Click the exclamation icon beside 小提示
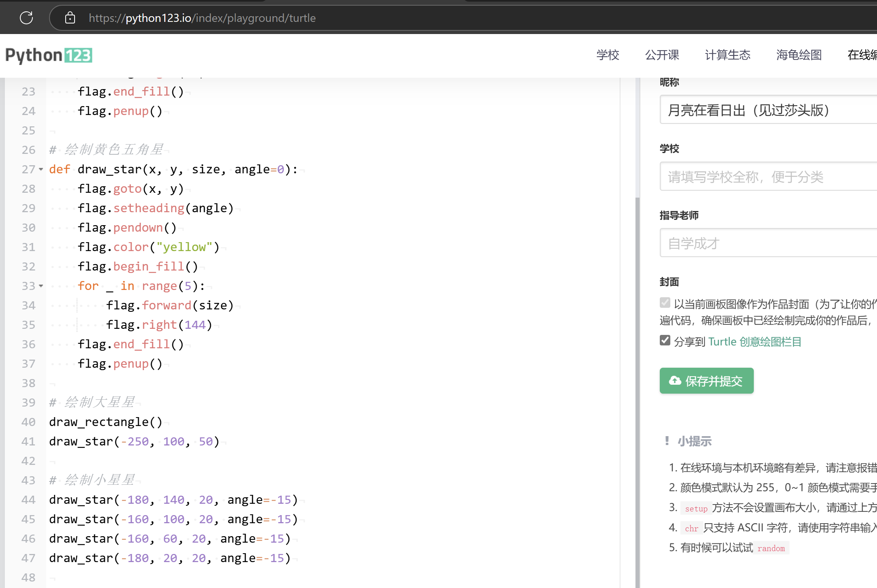Viewport: 877px width, 588px height. tap(667, 441)
